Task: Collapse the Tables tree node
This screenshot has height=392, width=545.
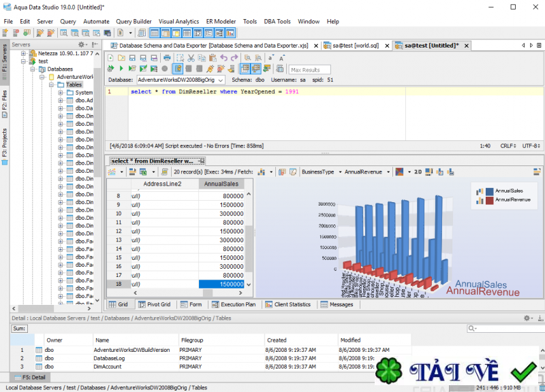Action: 52,85
